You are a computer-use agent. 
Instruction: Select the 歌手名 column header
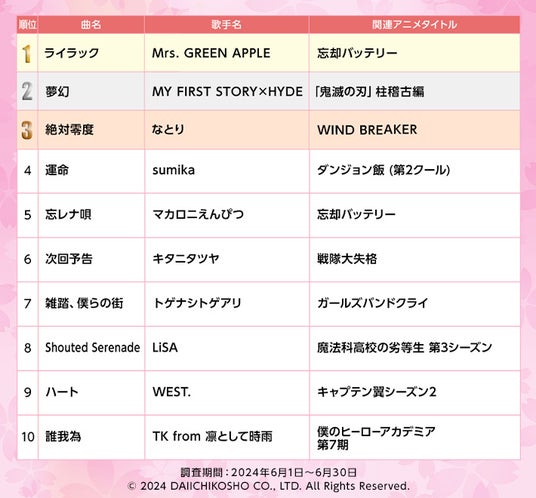pos(226,25)
